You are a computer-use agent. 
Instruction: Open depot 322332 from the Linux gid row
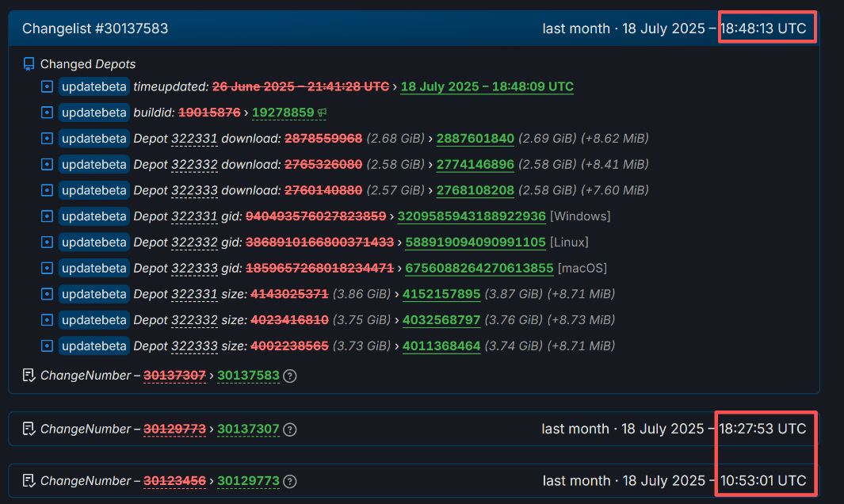coord(194,242)
